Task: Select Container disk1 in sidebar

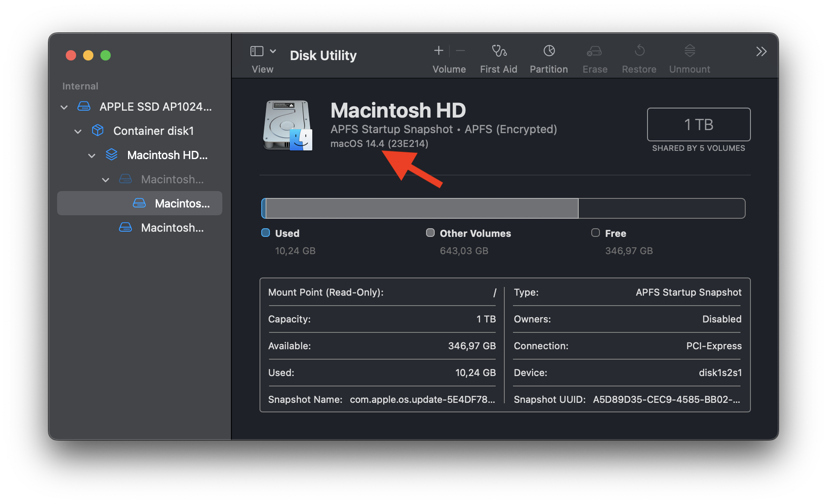Action: (x=153, y=131)
